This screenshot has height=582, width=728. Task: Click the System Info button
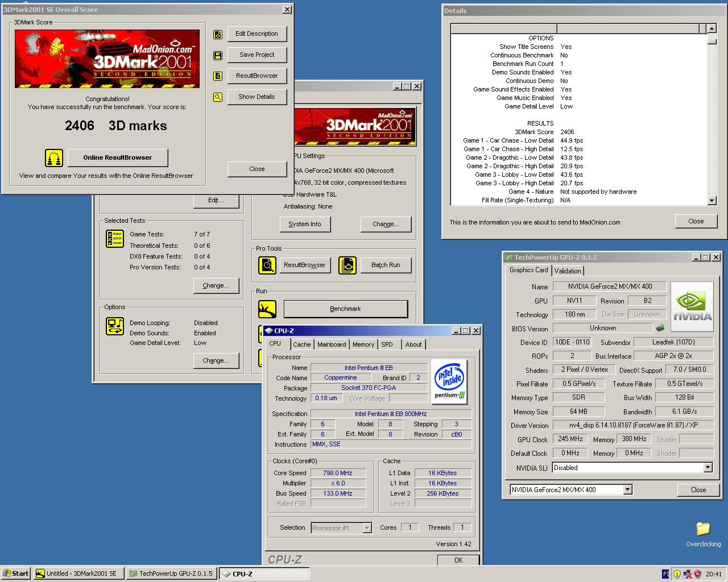(305, 225)
